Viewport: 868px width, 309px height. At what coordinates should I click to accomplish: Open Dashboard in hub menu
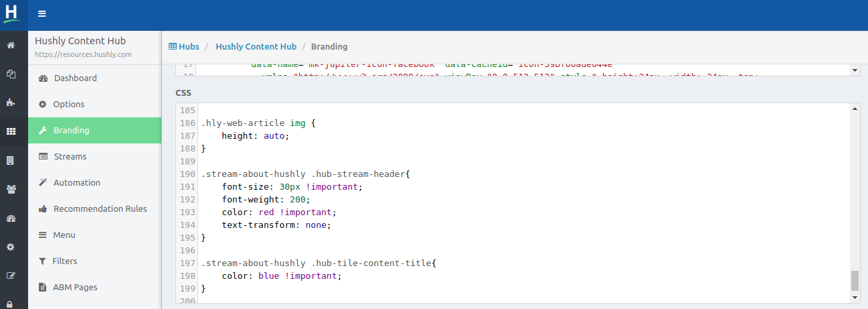pos(94,78)
